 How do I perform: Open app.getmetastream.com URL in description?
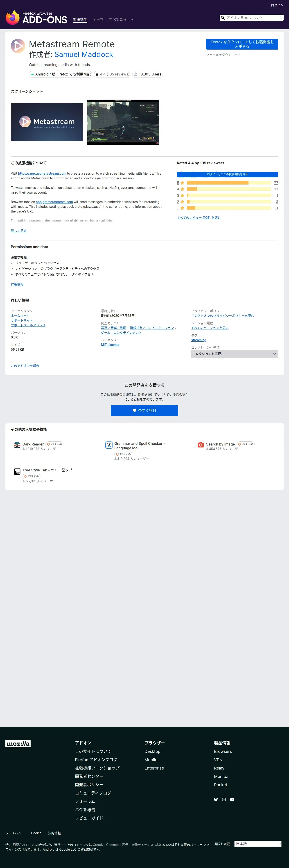pos(42,174)
